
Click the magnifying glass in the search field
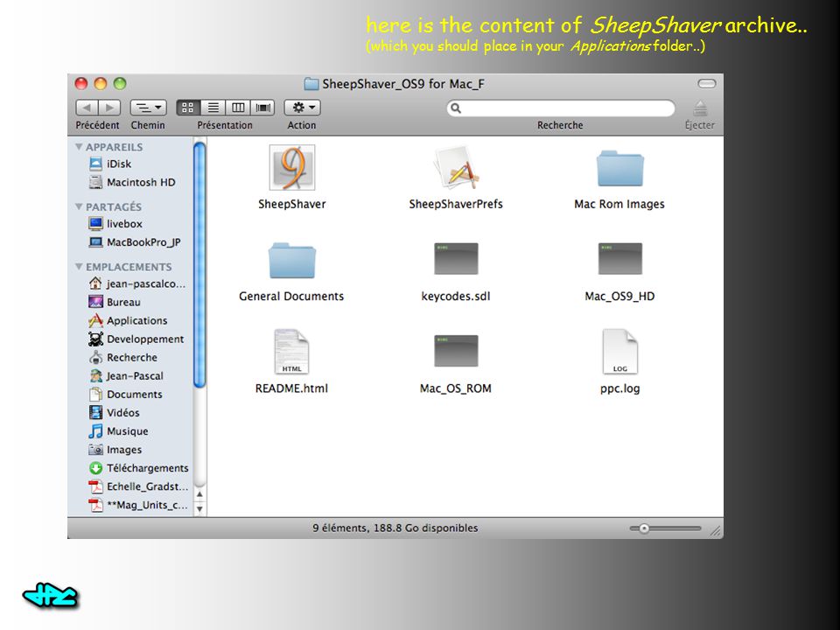tap(456, 108)
